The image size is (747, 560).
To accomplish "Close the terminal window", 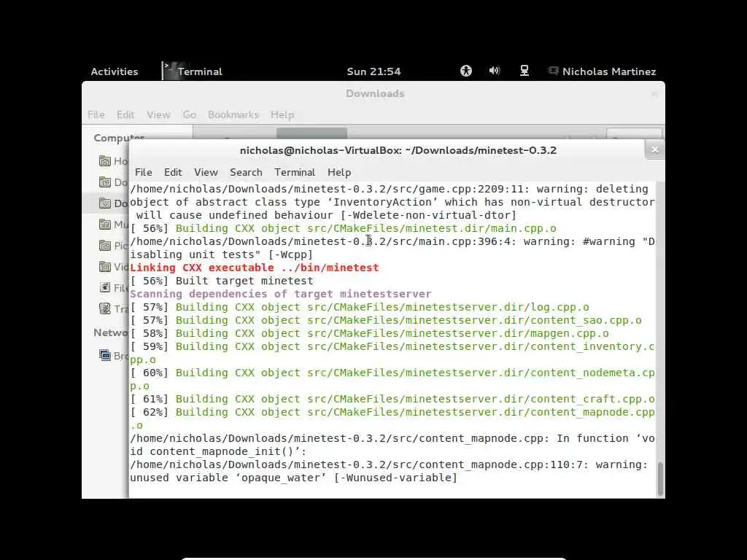I will coord(654,150).
